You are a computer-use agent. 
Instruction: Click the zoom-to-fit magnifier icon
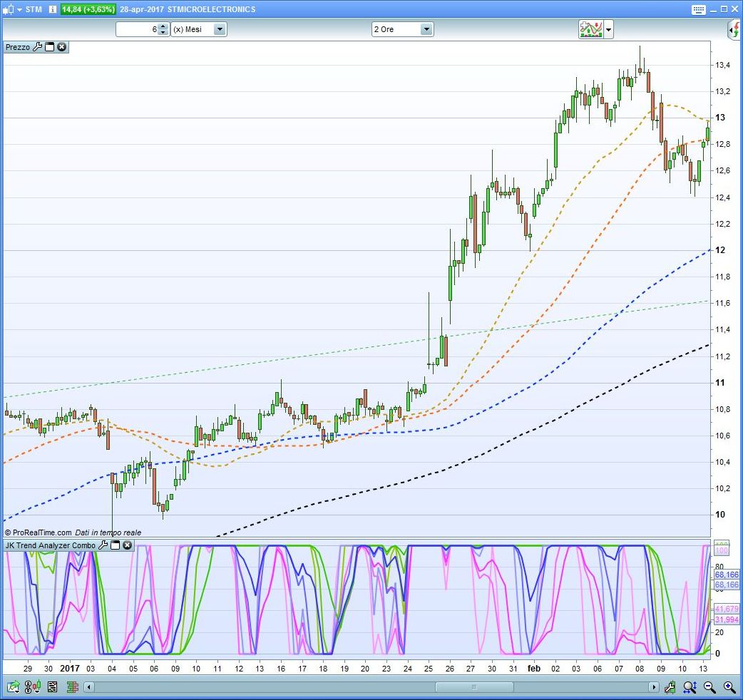click(x=690, y=686)
